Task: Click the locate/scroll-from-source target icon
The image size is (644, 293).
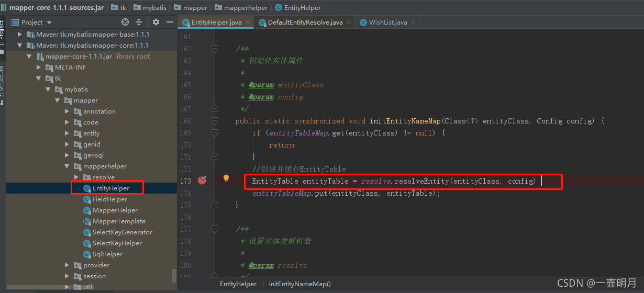Action: click(125, 22)
